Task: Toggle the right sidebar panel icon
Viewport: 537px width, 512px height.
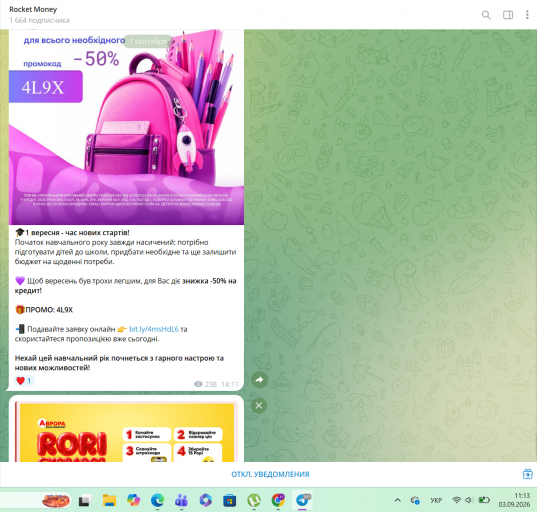Action: 508,15
